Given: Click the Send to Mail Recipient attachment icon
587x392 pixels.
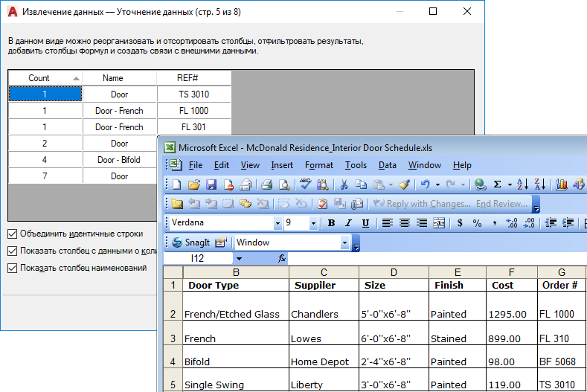Looking at the screenshot, I should [357, 204].
